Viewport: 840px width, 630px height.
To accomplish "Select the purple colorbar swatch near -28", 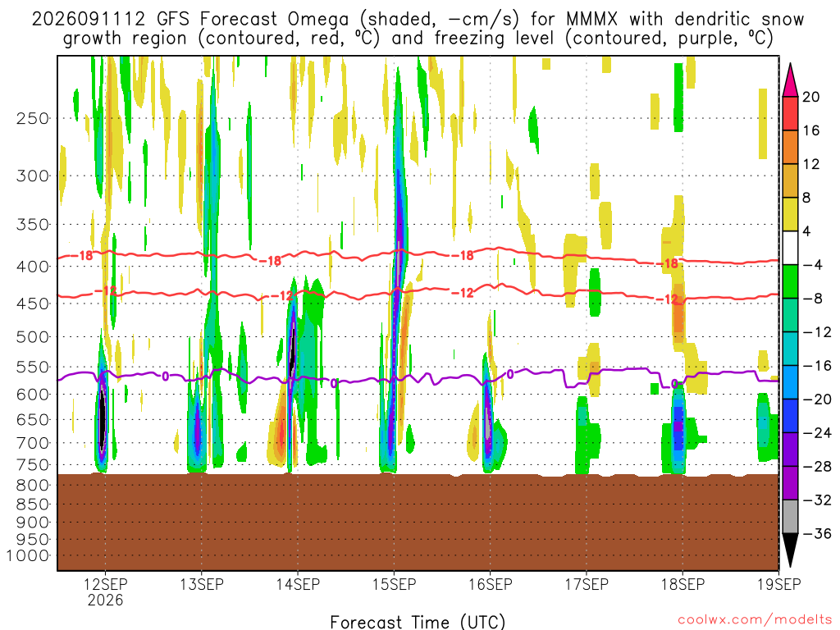I will [x=790, y=466].
